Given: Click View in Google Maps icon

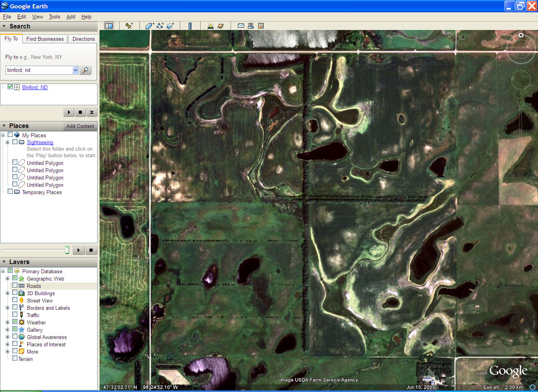Looking at the screenshot, I should (261, 26).
